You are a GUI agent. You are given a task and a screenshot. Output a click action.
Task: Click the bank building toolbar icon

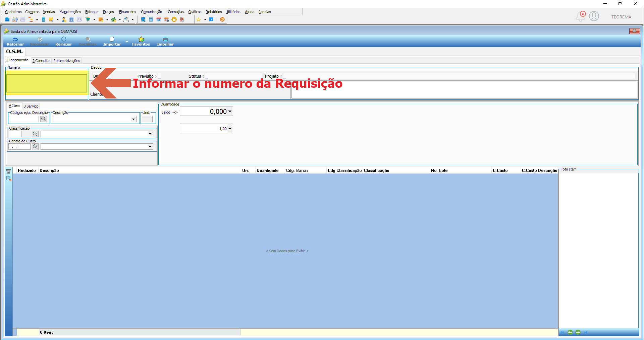(x=71, y=19)
